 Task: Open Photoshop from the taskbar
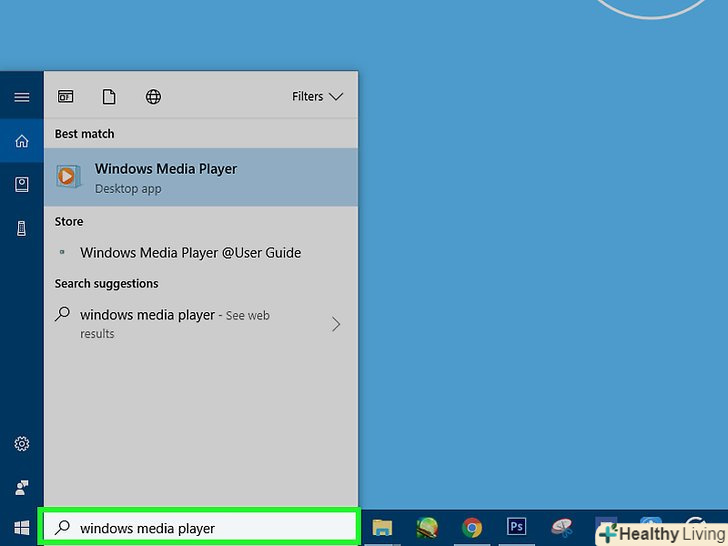pyautogui.click(x=517, y=527)
